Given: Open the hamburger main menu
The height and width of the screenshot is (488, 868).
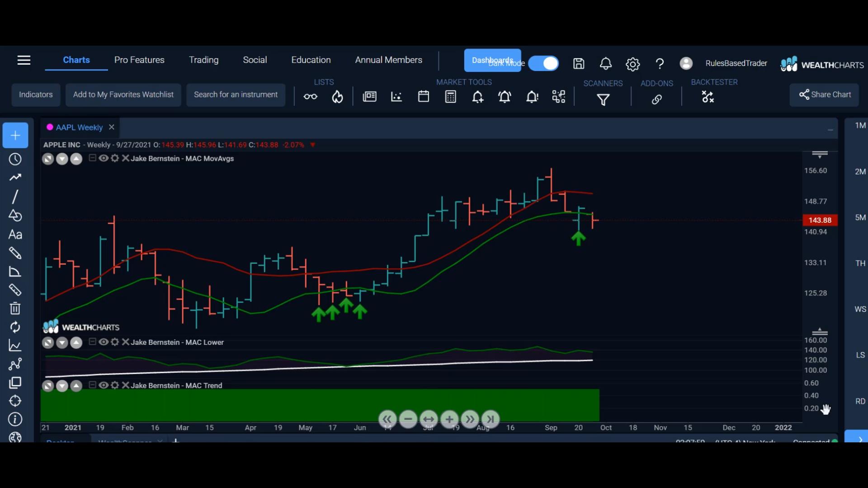Looking at the screenshot, I should [24, 60].
